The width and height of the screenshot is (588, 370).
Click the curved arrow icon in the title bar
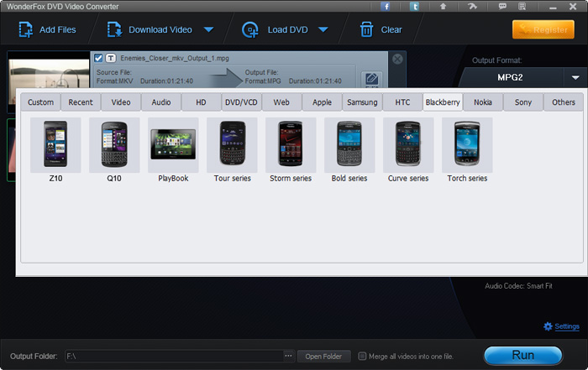[x=472, y=7]
